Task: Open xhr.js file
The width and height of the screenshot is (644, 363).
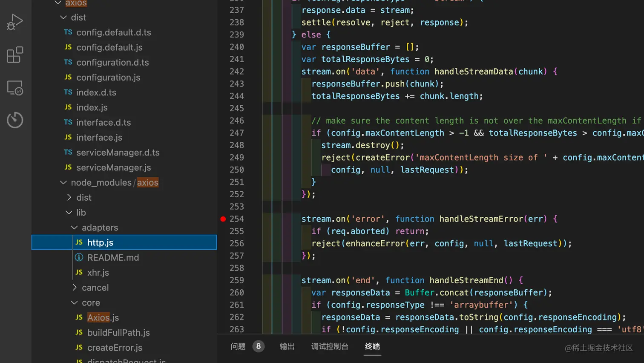Action: (98, 273)
